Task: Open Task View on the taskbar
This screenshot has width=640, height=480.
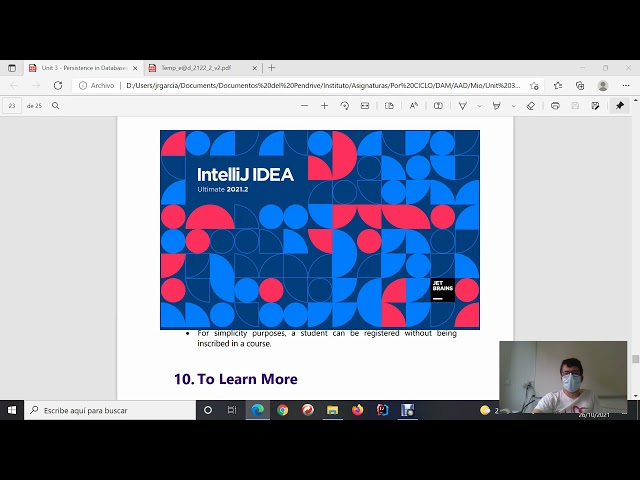Action: pyautogui.click(x=232, y=410)
